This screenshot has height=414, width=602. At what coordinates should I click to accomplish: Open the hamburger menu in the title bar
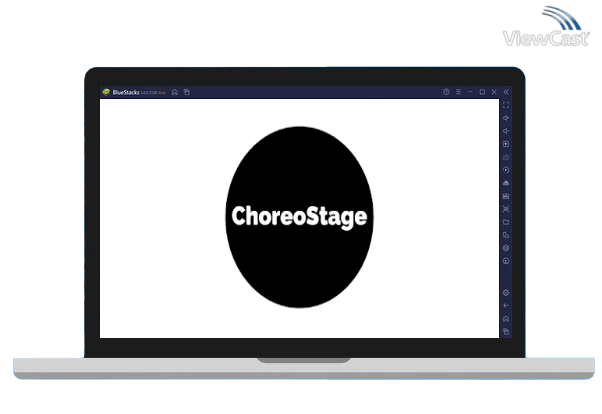(x=458, y=92)
